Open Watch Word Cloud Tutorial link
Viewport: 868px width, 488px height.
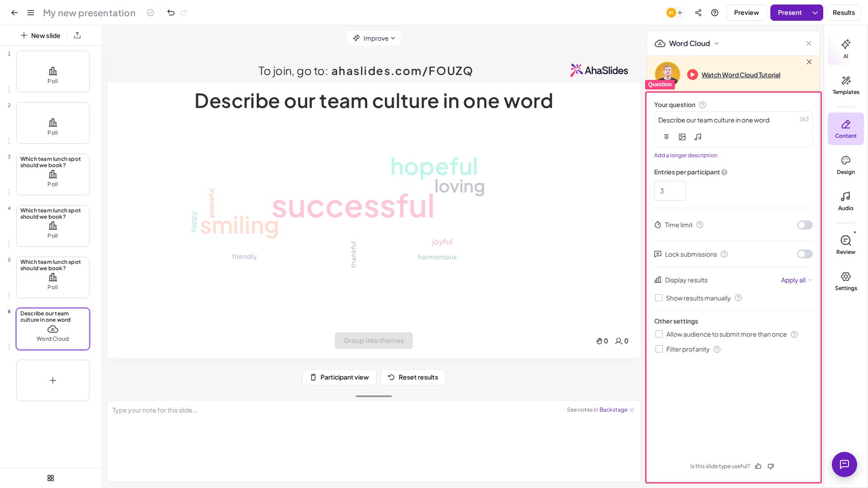point(741,75)
